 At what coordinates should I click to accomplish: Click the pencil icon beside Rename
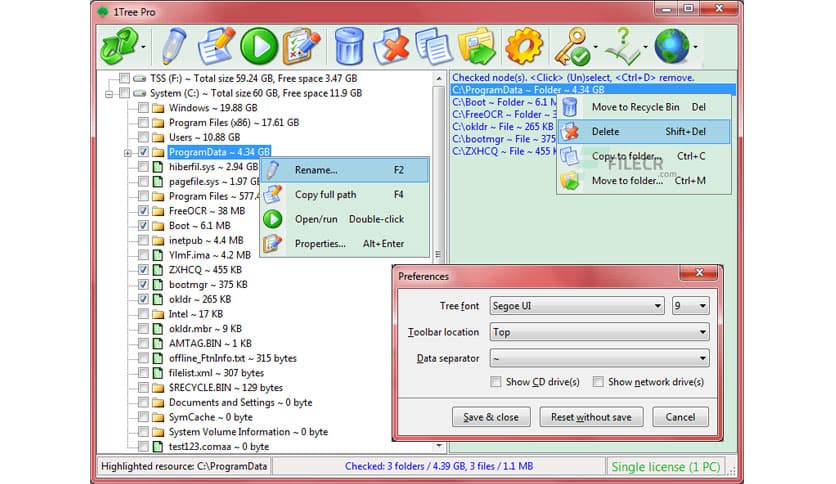click(273, 170)
